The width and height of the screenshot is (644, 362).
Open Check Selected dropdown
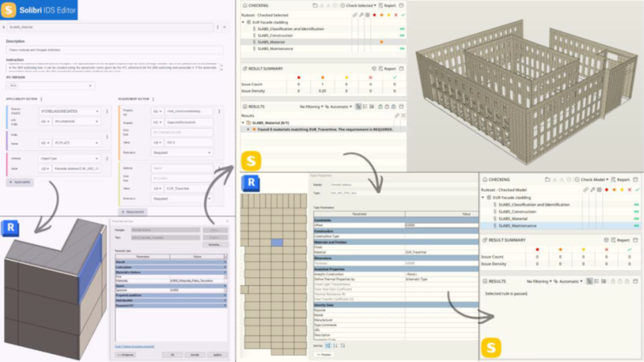coord(358,5)
